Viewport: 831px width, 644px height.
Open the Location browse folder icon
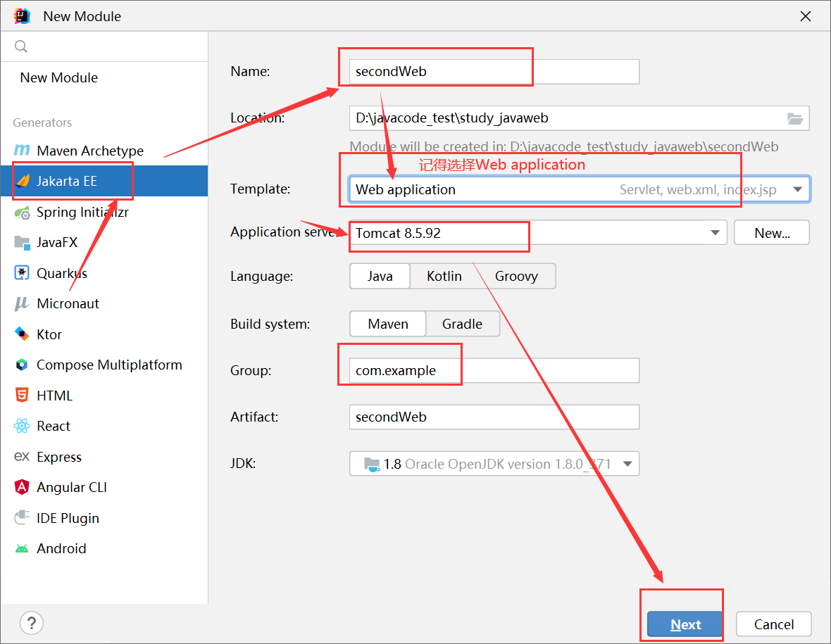point(794,119)
